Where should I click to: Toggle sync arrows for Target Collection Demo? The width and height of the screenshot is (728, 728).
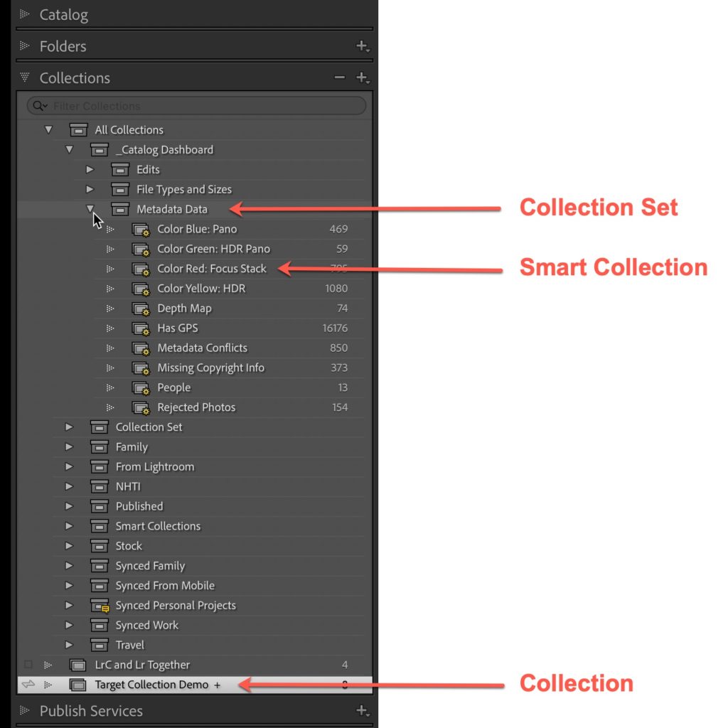click(28, 684)
